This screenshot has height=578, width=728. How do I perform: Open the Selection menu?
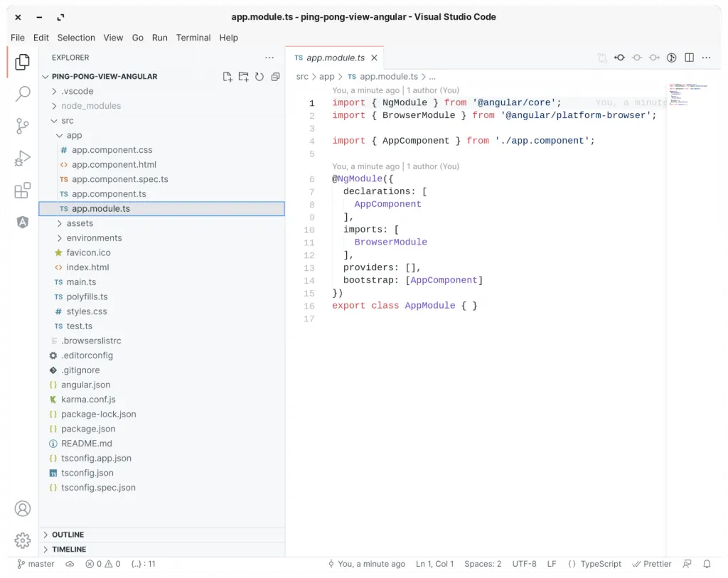pos(76,38)
